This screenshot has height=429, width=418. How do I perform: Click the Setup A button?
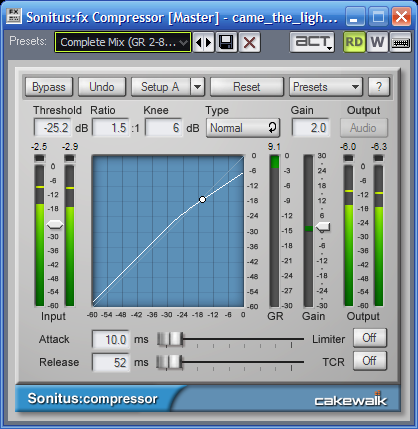(x=161, y=87)
